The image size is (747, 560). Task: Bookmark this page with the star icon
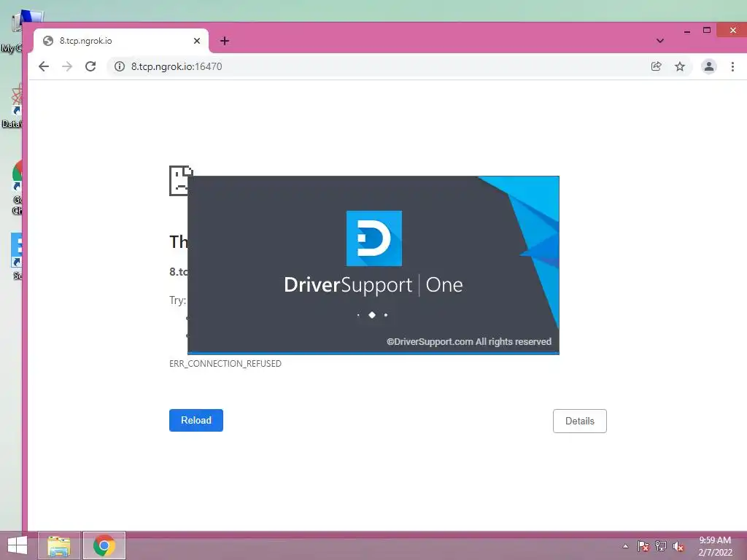coord(680,66)
